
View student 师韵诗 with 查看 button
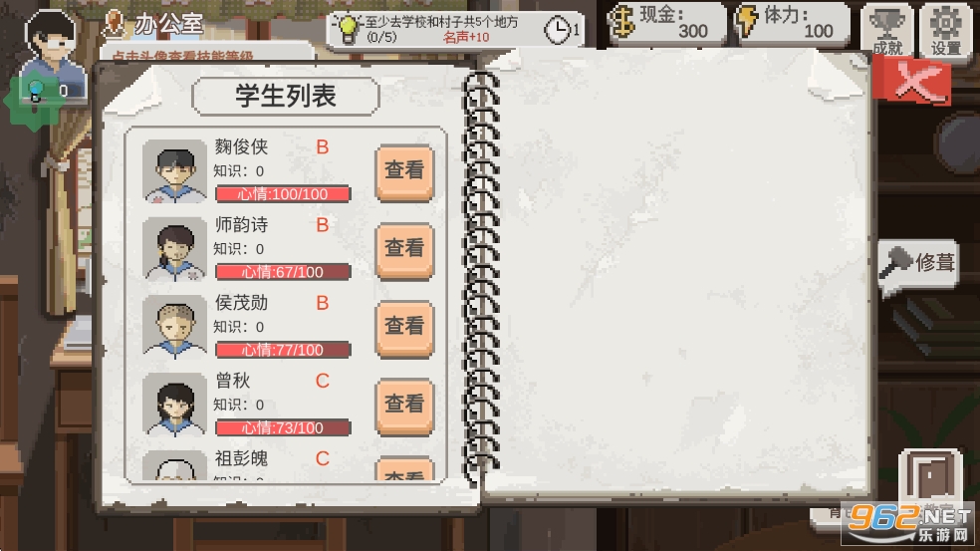404,249
